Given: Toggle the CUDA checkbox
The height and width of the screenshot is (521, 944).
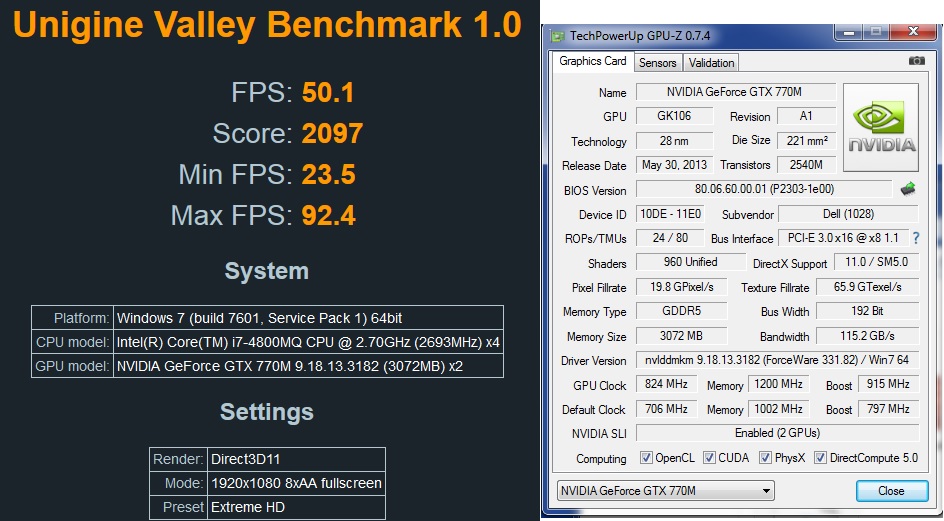Looking at the screenshot, I should [x=709, y=458].
